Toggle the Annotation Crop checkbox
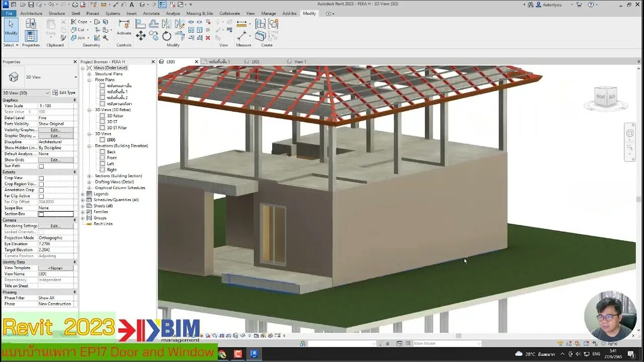The image size is (644, 362). point(41,190)
